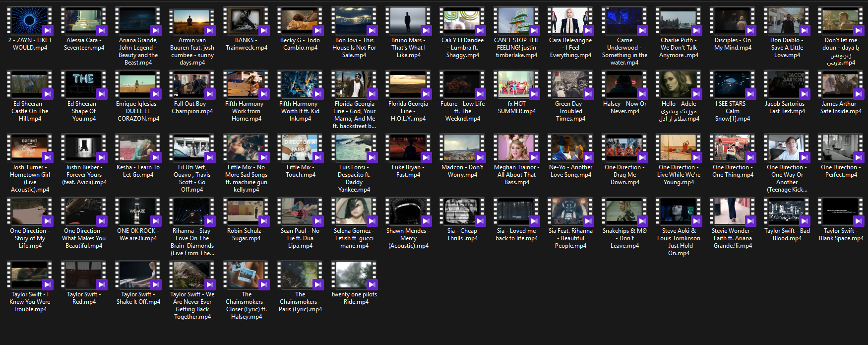Select the ZAYN - LIKE I WOULD.mp4 video thumbnail
868x345 pixels.
[x=30, y=21]
